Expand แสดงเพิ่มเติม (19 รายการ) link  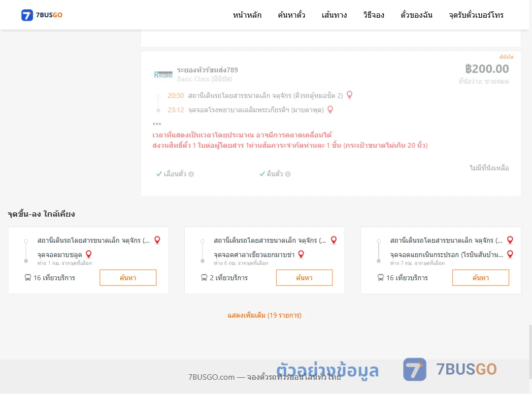pyautogui.click(x=265, y=315)
